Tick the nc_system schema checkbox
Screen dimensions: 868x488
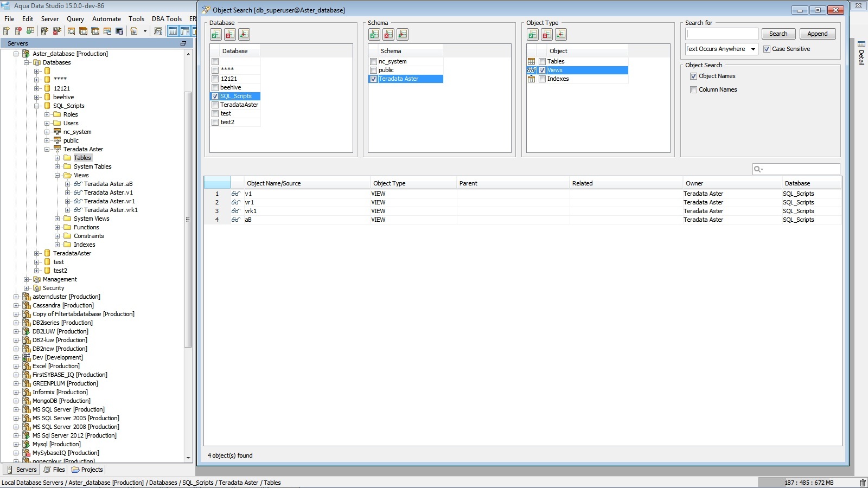pyautogui.click(x=373, y=61)
